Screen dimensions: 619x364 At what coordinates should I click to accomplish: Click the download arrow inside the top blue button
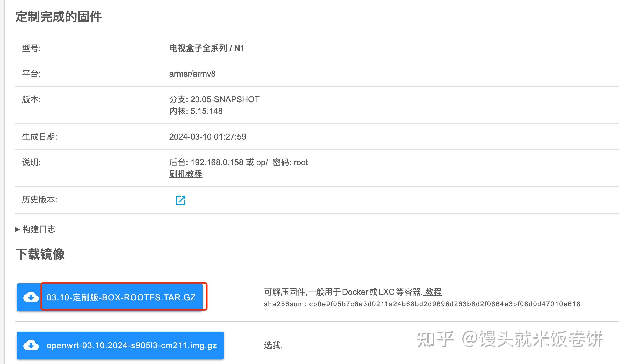pos(30,297)
